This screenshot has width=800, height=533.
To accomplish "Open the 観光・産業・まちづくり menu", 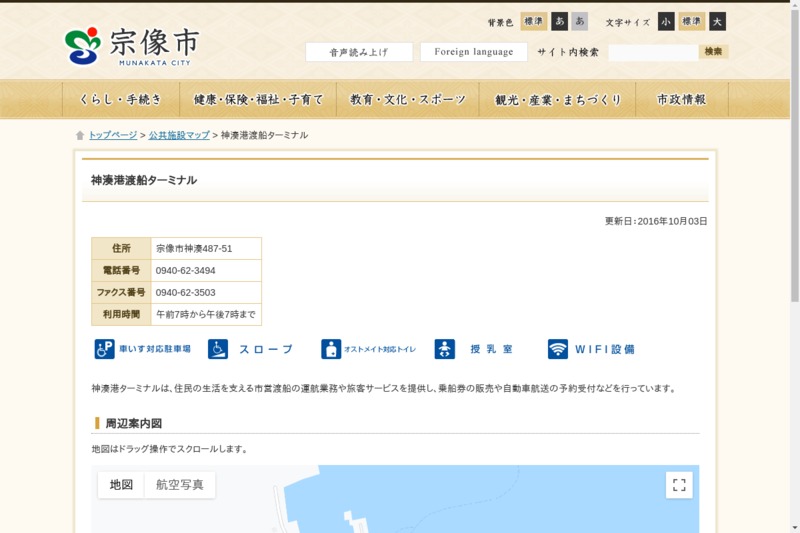I will [x=558, y=100].
